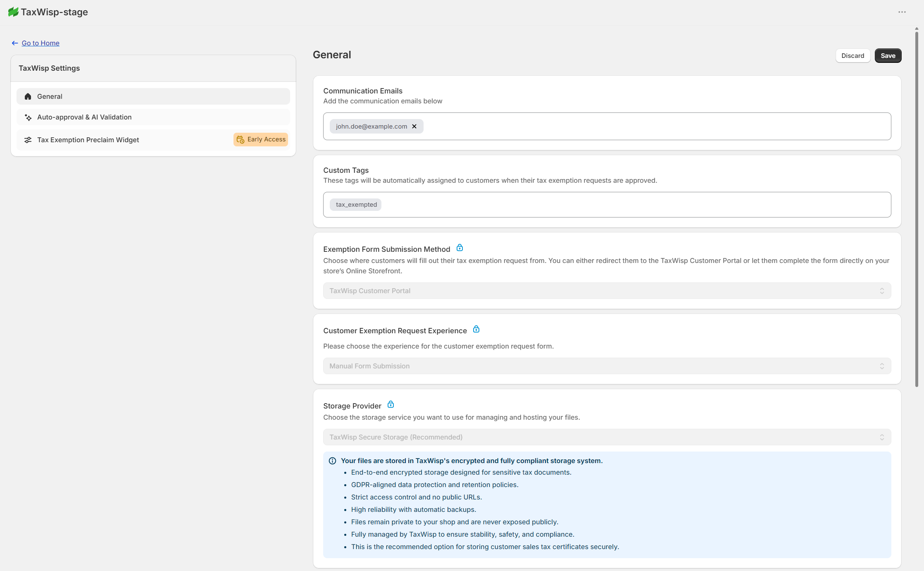
Task: Follow the Go to Home link
Action: coord(40,43)
